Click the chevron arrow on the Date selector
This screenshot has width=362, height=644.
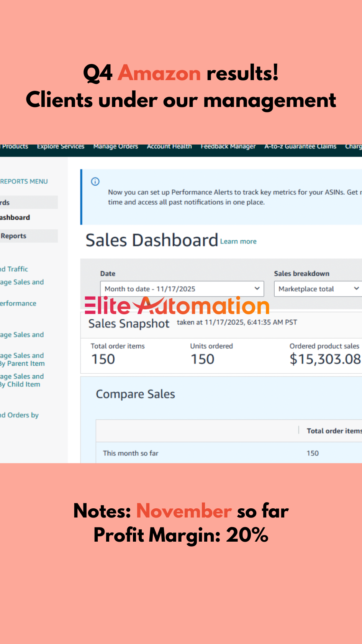pos(257,289)
